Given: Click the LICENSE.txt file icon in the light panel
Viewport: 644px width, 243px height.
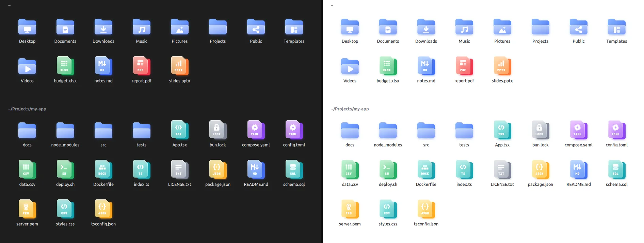Looking at the screenshot, I should point(502,170).
